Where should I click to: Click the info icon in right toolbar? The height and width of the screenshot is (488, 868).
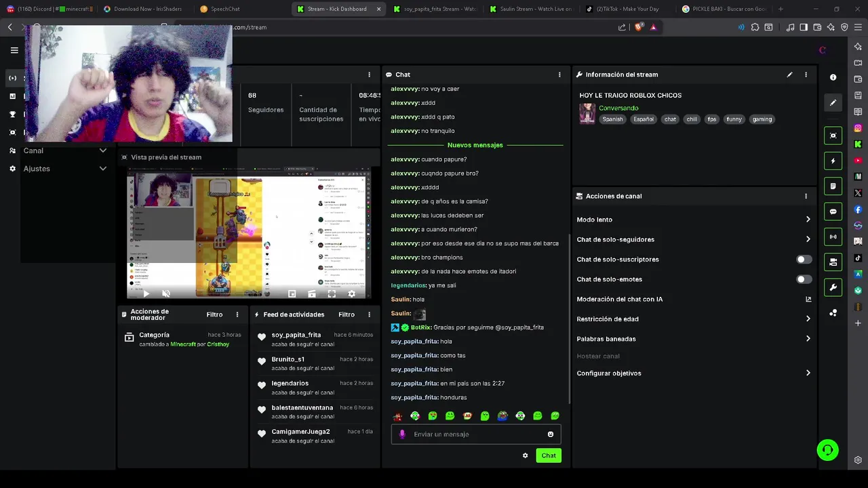[x=833, y=77]
